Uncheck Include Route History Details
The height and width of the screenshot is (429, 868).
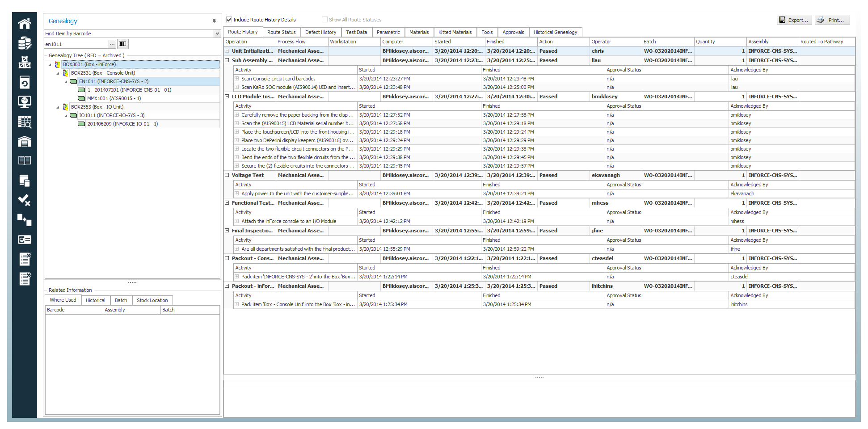click(x=229, y=20)
